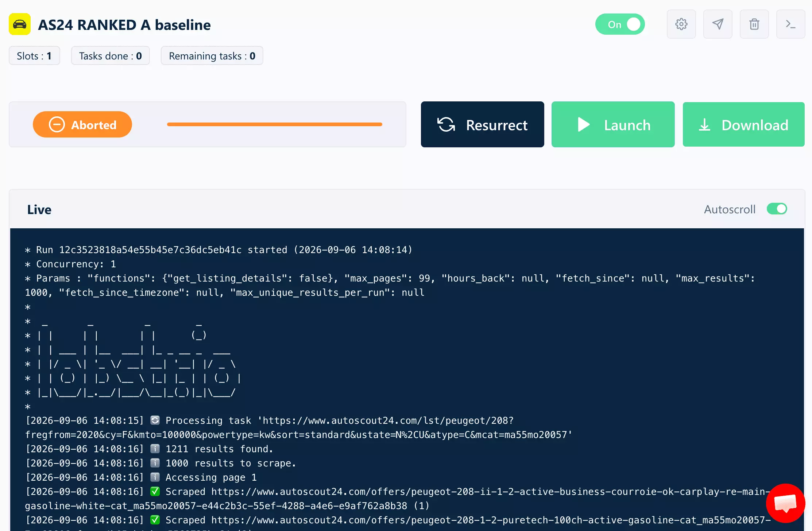Click the info icon beside 'Accessing page 1'
812x531 pixels.
(155, 477)
